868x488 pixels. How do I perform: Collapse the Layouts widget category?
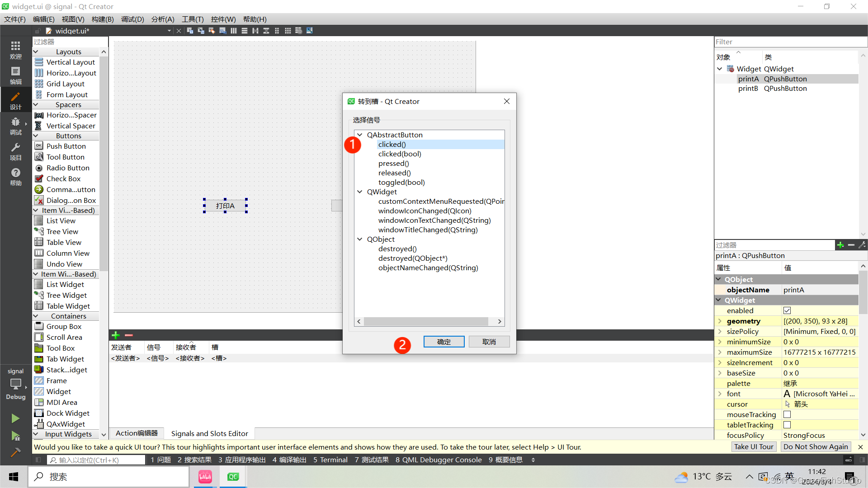point(36,52)
